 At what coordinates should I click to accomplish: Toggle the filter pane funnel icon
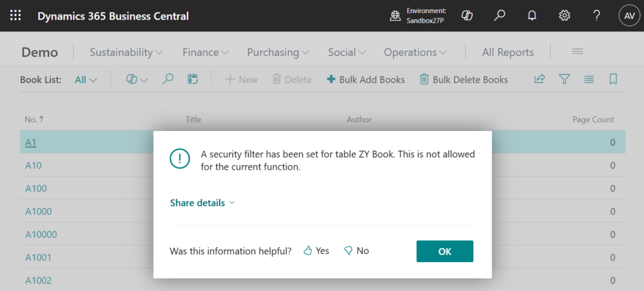coord(565,79)
